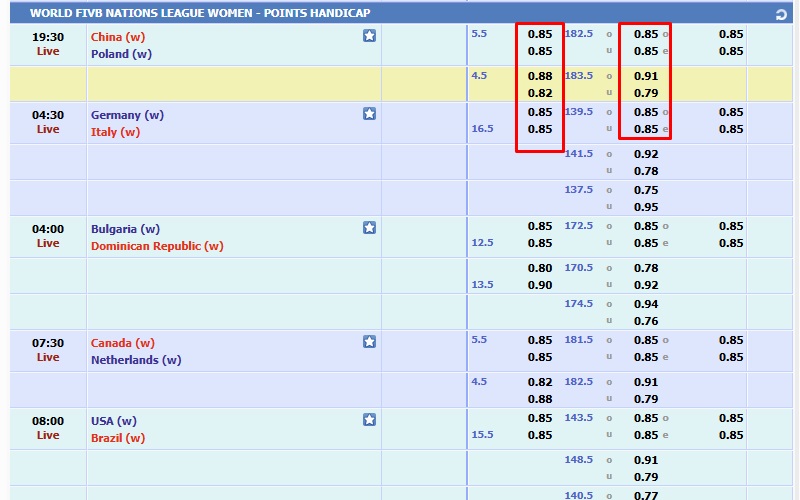Mark Canada vs Netherlands as favorite

pos(369,342)
